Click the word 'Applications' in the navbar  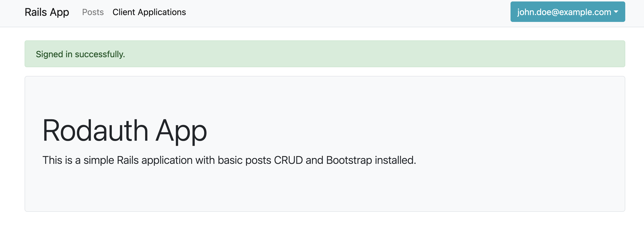tap(162, 12)
